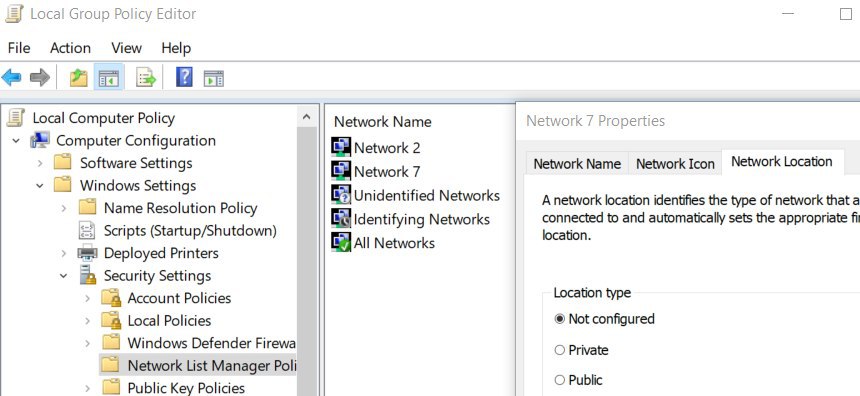The height and width of the screenshot is (396, 860).
Task: Select Account Policies label in tree
Action: click(179, 298)
